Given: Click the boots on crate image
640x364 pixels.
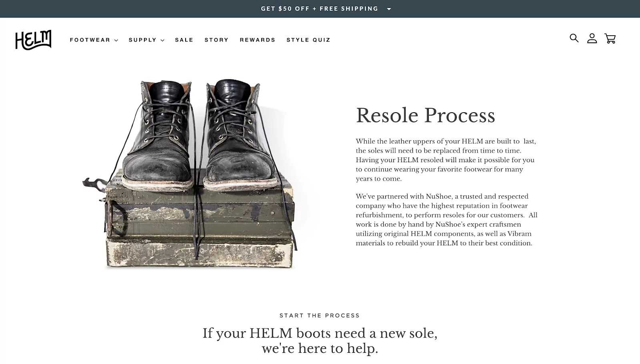Looking at the screenshot, I should tap(190, 174).
